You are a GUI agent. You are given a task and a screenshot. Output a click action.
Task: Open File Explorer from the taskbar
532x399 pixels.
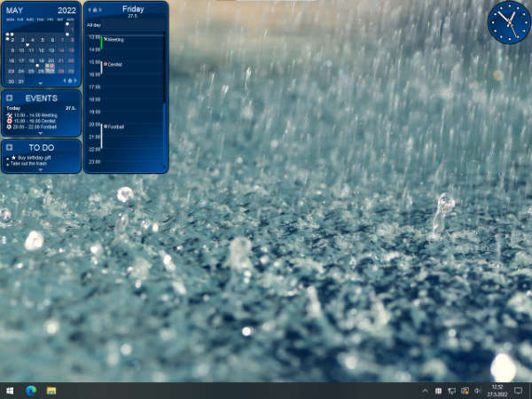click(x=52, y=390)
